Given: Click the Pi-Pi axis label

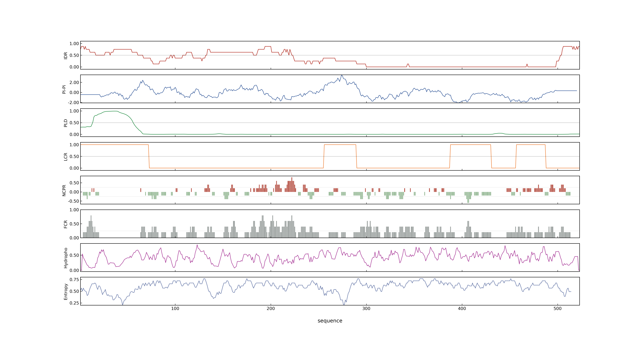Looking at the screenshot, I should tap(64, 89).
